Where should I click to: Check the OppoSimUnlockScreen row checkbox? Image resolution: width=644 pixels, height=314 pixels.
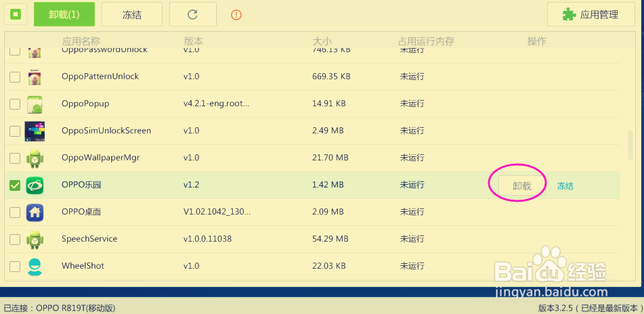click(15, 131)
